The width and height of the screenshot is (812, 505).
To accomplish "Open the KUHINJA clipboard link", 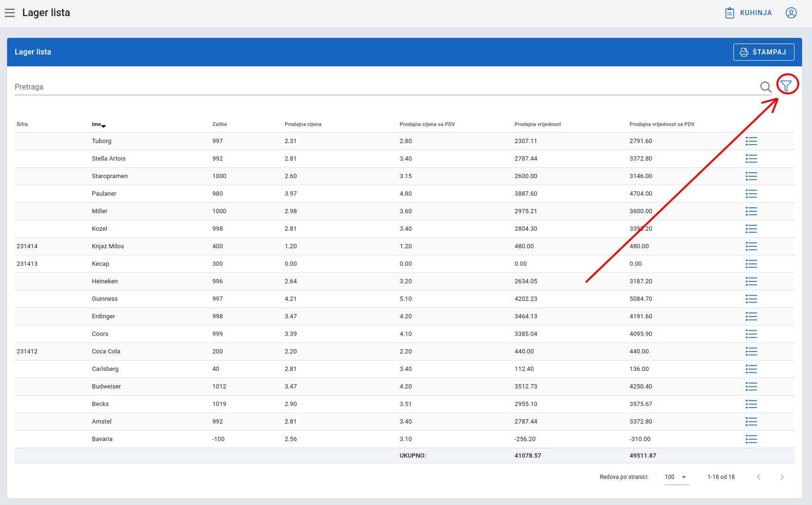I will tap(749, 13).
